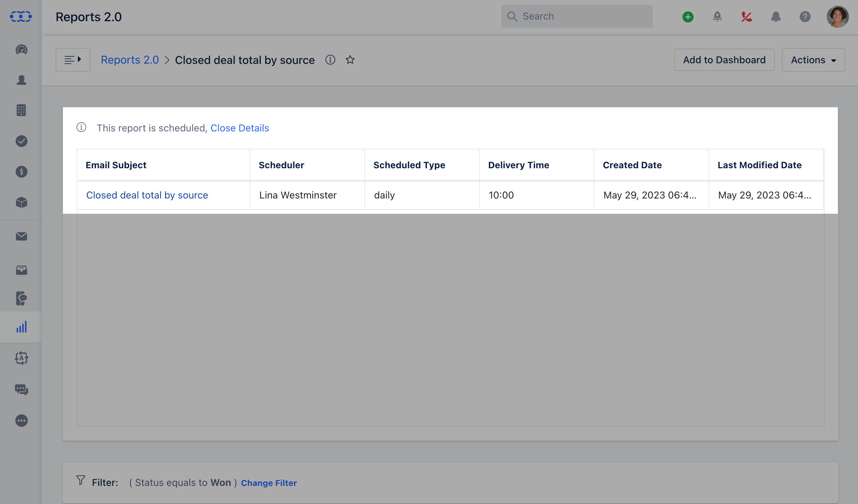Screen dimensions: 858x504
Task: Select the Lina Westminster scheduler cell
Action: click(x=307, y=195)
